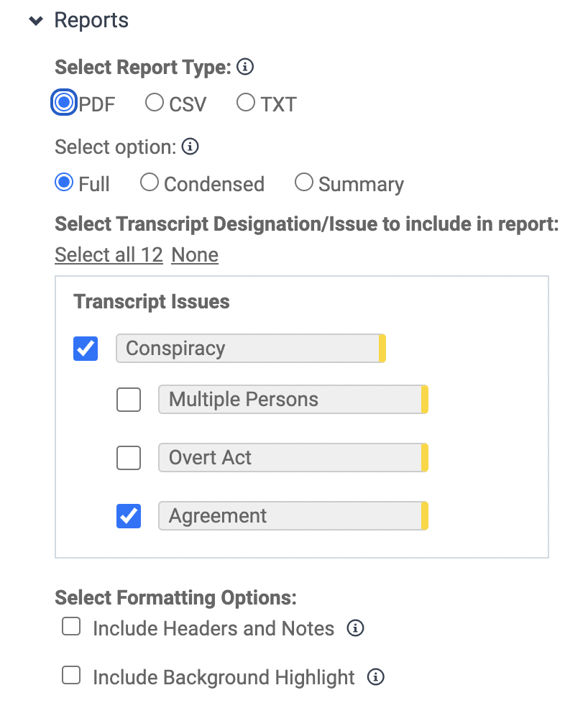
Task: Click the yellow color bar on Conspiracy tag
Action: [x=382, y=349]
